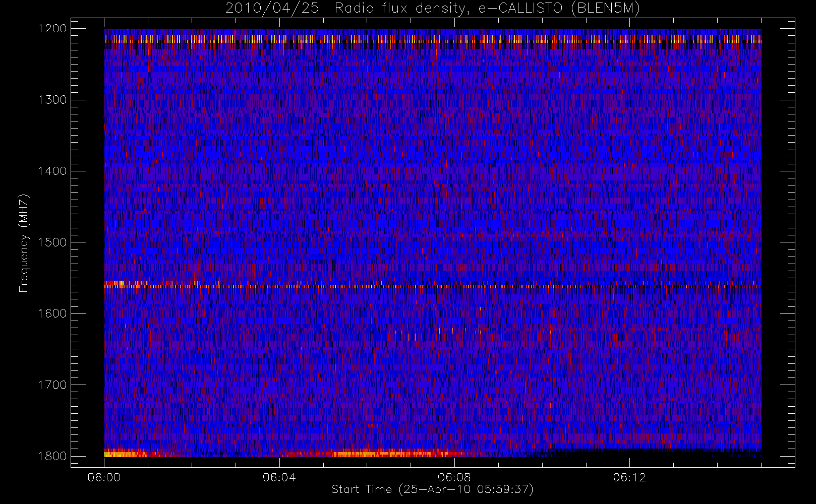Click the 1600 frequency tick label
The image size is (816, 504).
click(x=52, y=313)
